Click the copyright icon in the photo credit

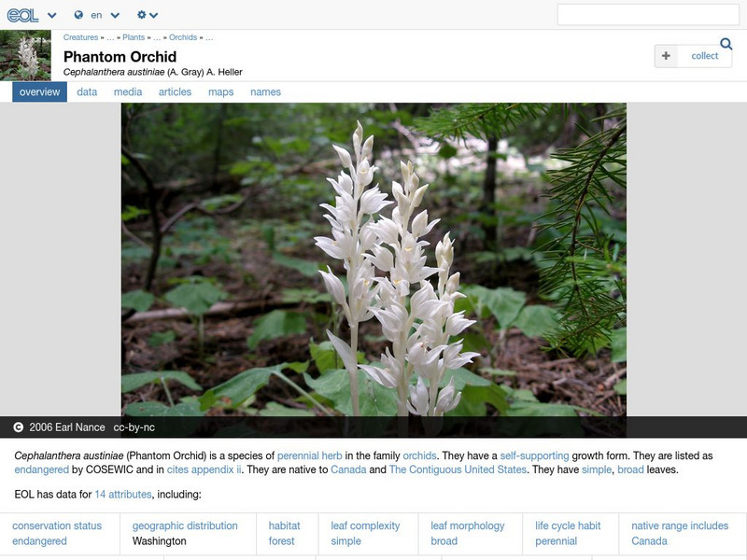point(17,425)
